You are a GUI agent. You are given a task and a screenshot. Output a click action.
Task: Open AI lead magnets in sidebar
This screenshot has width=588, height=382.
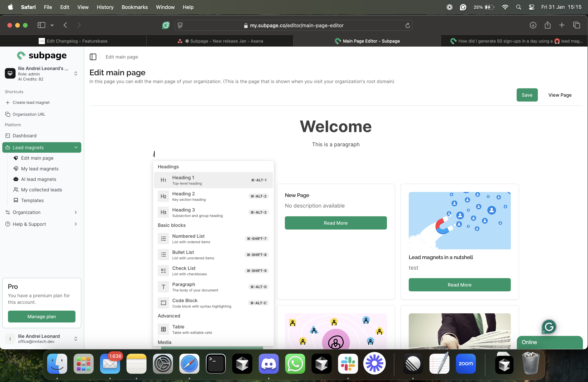pyautogui.click(x=38, y=179)
